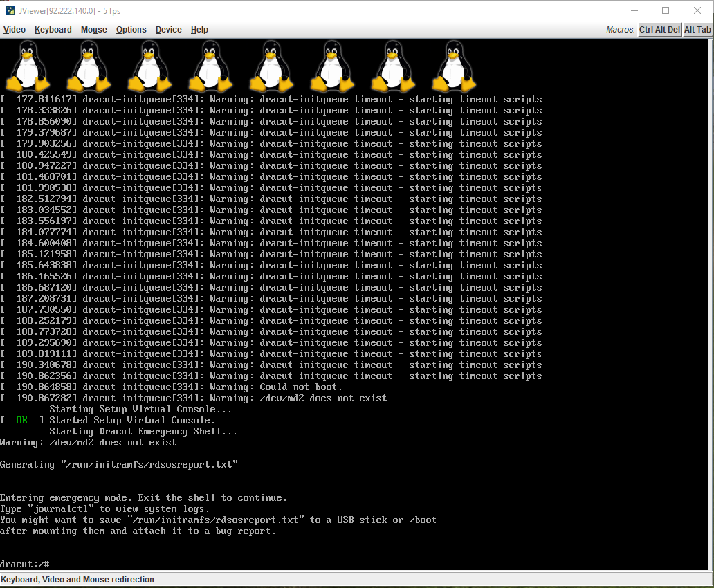The width and height of the screenshot is (714, 588).
Task: Maximize the JViewer window
Action: click(666, 10)
